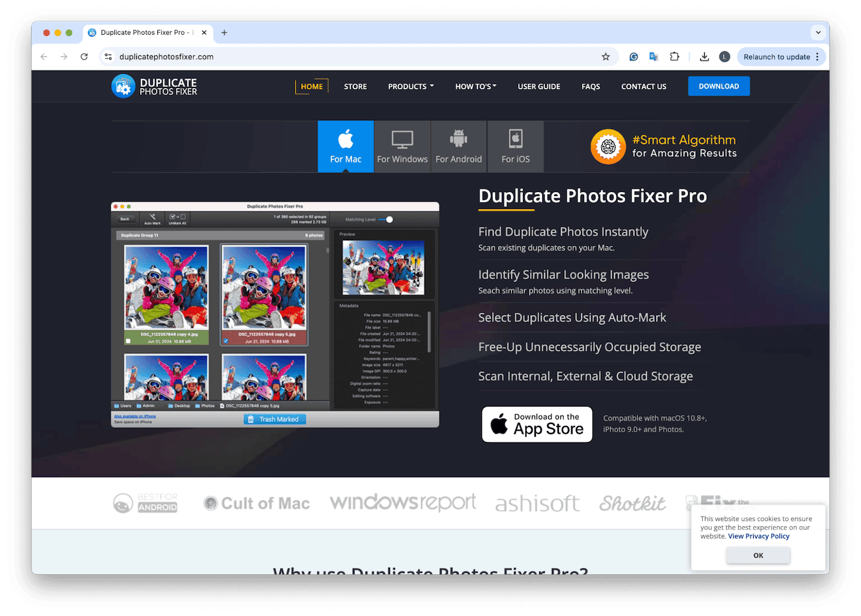The height and width of the screenshot is (616, 861).
Task: Click the blue DOWNLOAD button
Action: point(718,85)
